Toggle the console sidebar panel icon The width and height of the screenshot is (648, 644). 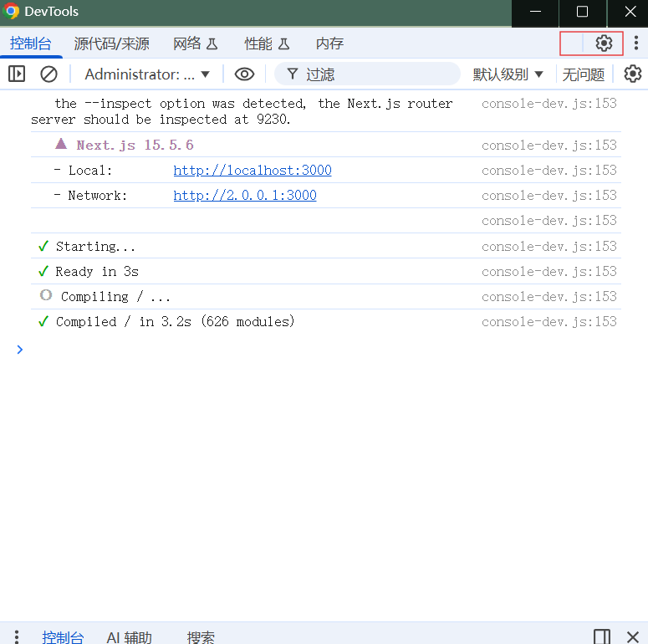pyautogui.click(x=17, y=74)
